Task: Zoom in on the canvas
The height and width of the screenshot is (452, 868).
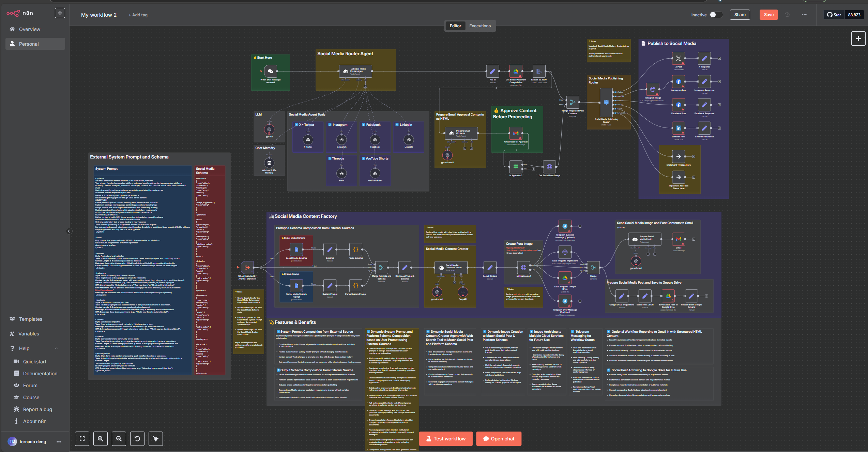Action: pos(101,439)
